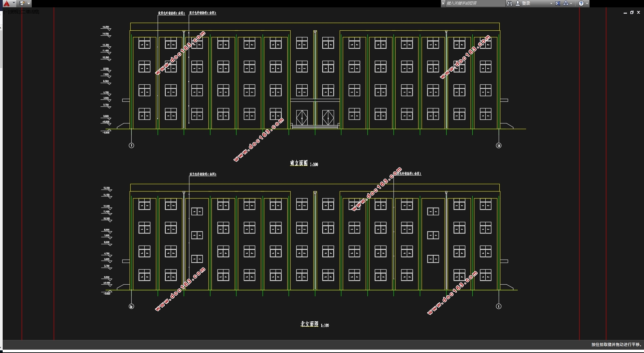Open the Help question mark icon

(x=581, y=3)
